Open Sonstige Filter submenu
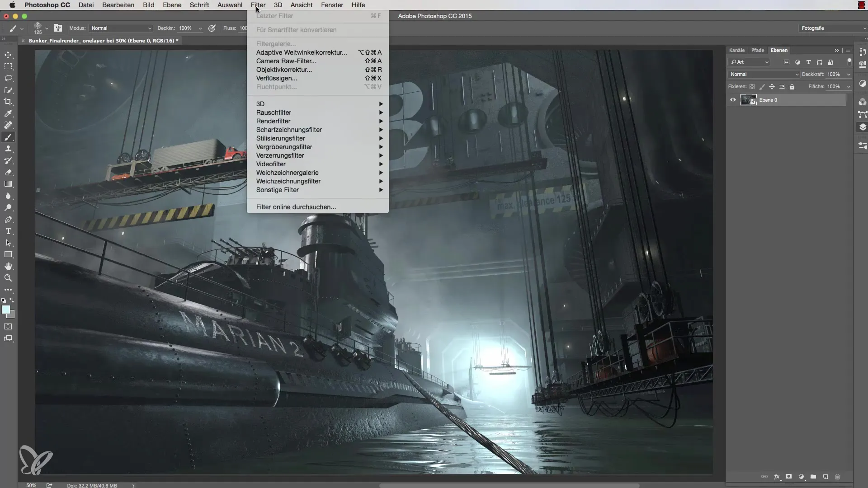 click(x=318, y=190)
